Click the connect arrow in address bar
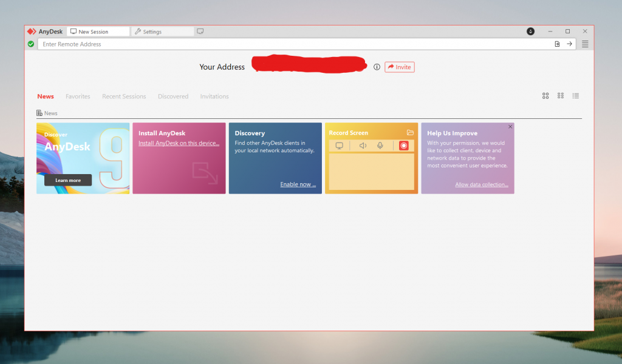 coord(569,44)
